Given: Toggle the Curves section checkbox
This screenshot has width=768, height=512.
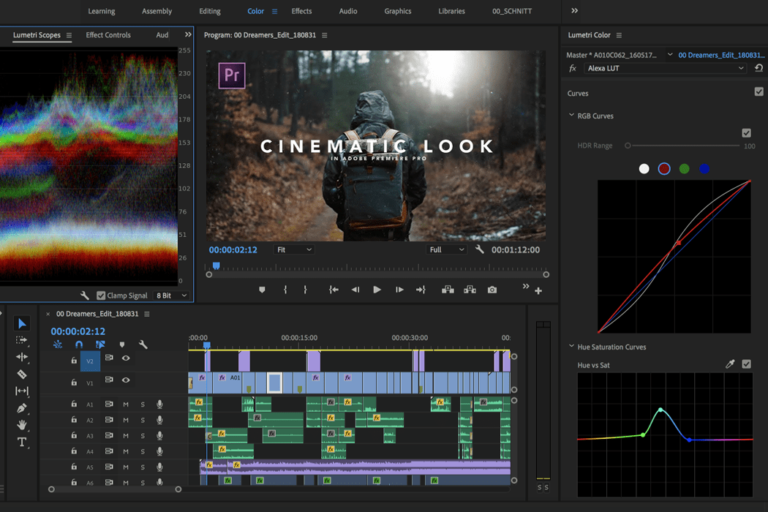Looking at the screenshot, I should click(x=759, y=92).
